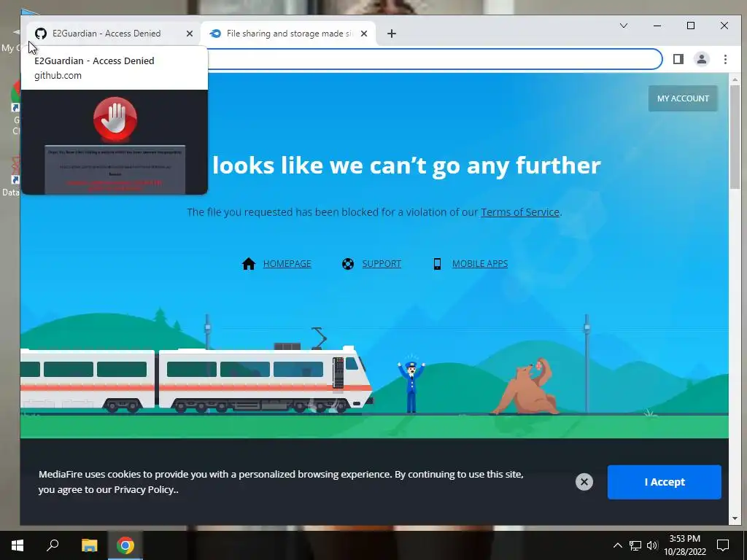This screenshot has width=747, height=560.
Task: Open the taskbar clock showing 3:53 PM
Action: [x=684, y=545]
